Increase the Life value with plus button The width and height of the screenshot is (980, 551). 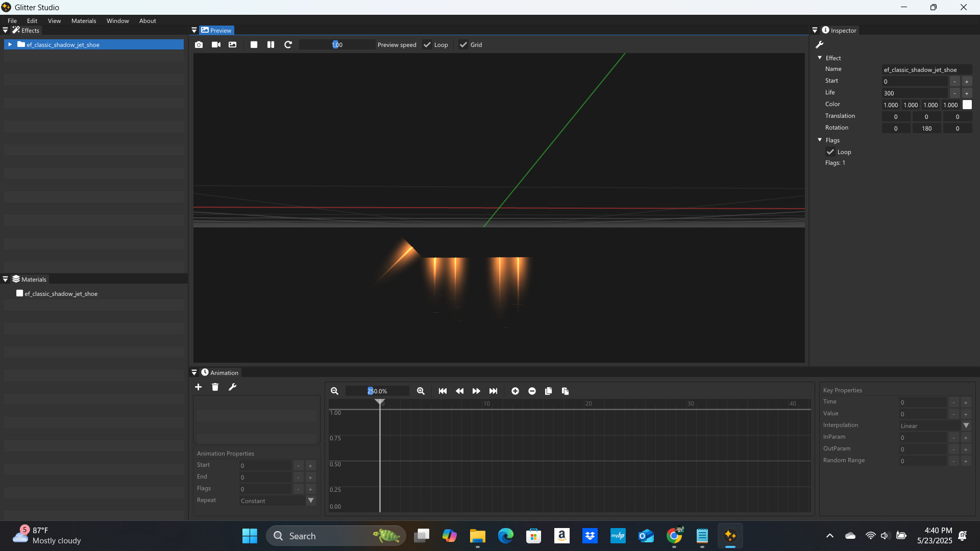click(x=968, y=93)
